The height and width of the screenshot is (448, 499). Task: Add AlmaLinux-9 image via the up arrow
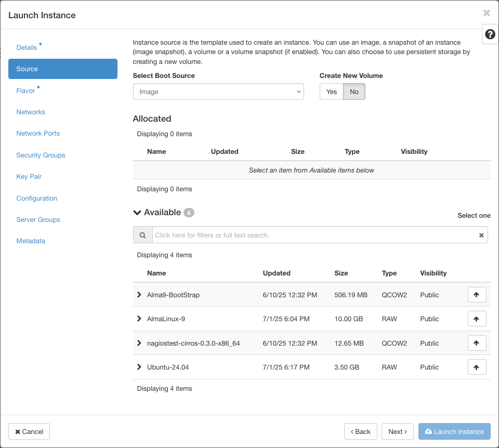[477, 319]
